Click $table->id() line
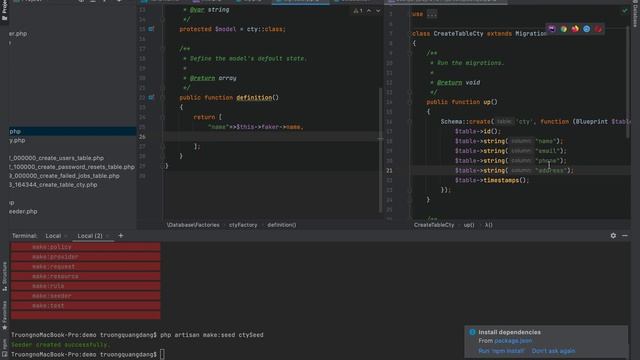 tap(478, 131)
